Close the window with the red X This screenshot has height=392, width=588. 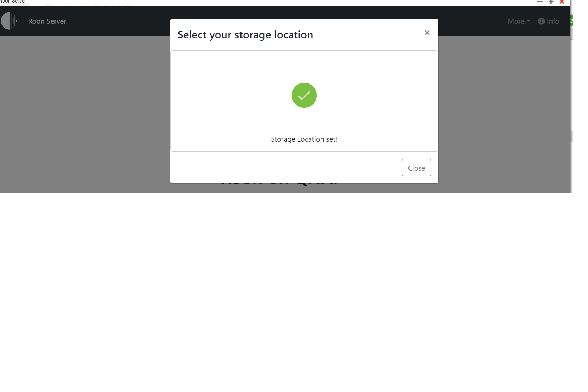(562, 2)
